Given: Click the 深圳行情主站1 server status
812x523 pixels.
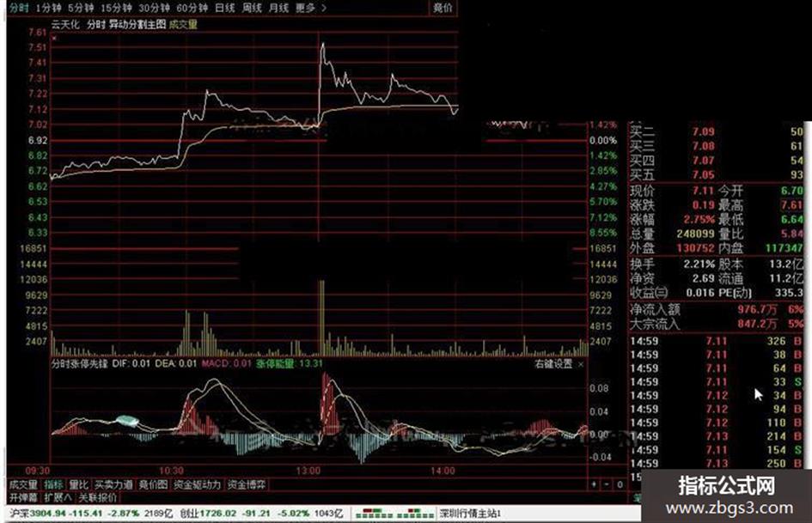Looking at the screenshot, I should click(471, 514).
